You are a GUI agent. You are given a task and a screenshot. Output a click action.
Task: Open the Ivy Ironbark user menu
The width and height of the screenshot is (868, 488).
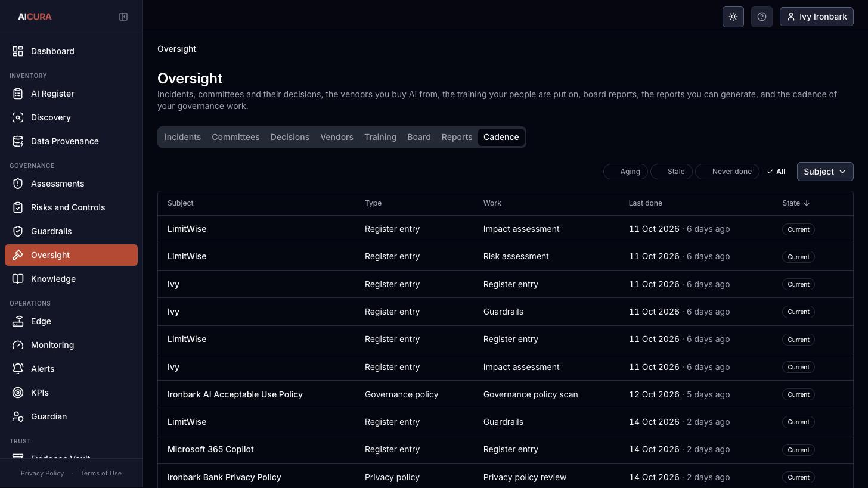[x=817, y=17]
